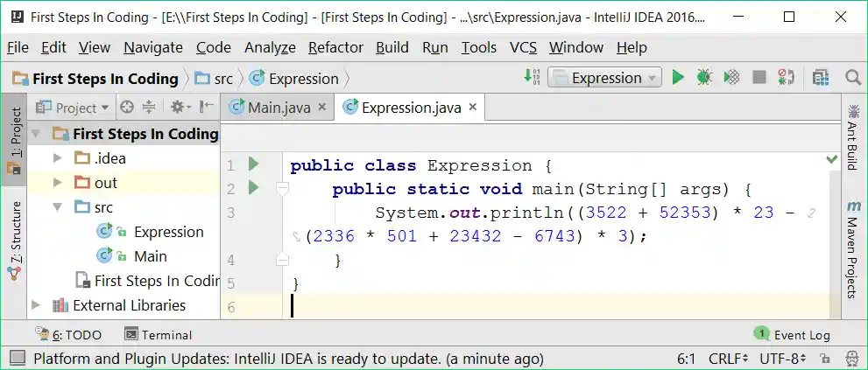This screenshot has height=370, width=868.
Task: Open the Navigate menu
Action: coord(152,47)
